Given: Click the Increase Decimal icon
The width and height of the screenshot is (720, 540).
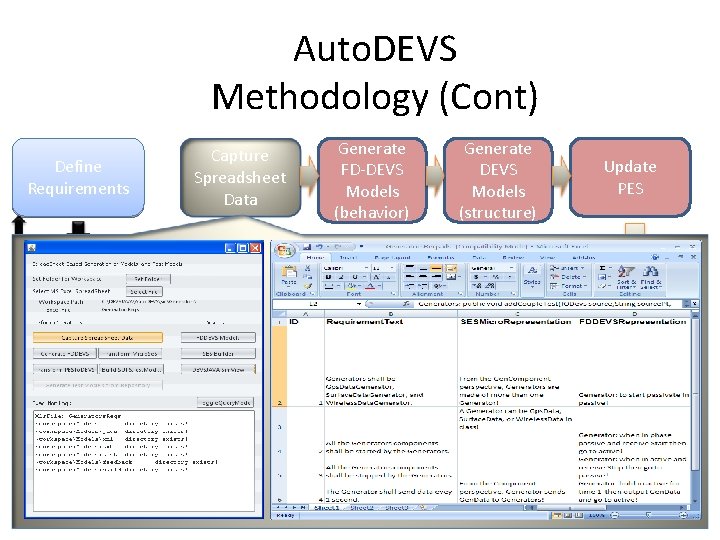Looking at the screenshot, I should point(476,286).
